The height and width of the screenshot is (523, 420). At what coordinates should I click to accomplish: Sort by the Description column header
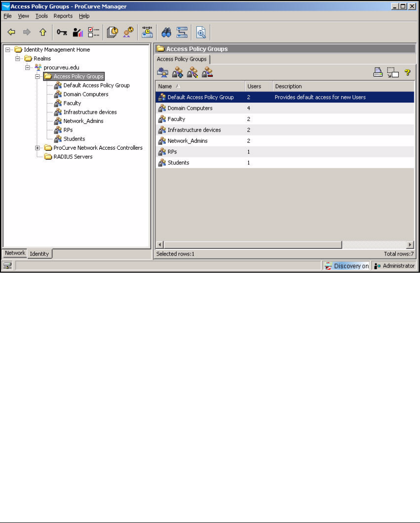[343, 86]
